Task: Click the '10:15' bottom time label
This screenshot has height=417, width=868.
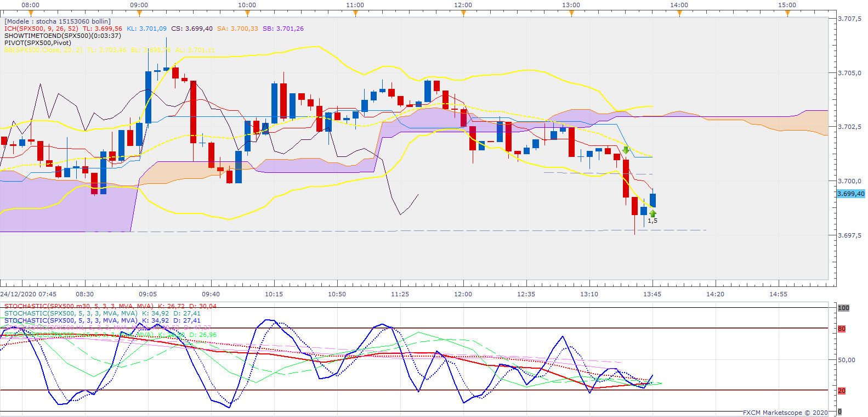Action: coord(274,294)
